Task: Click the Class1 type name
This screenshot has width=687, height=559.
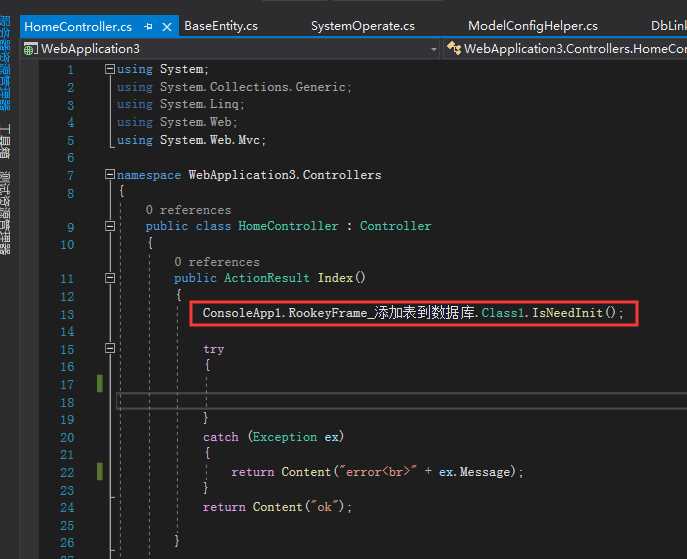Action: click(x=503, y=313)
